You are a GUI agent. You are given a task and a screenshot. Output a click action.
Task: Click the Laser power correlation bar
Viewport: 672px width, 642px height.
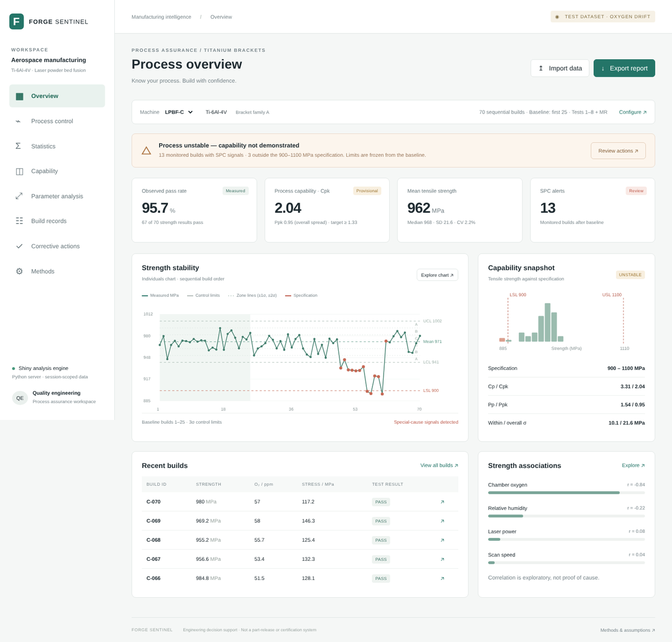coord(566,540)
